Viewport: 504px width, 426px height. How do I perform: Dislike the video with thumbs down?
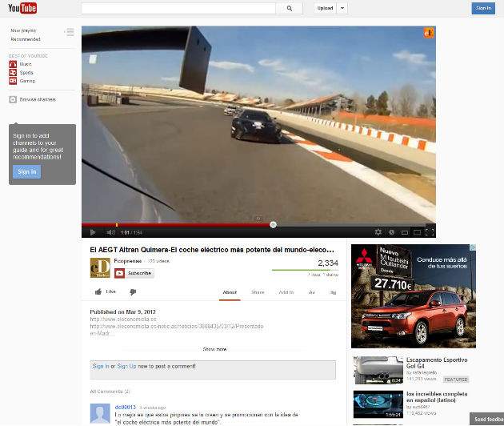pos(133,291)
